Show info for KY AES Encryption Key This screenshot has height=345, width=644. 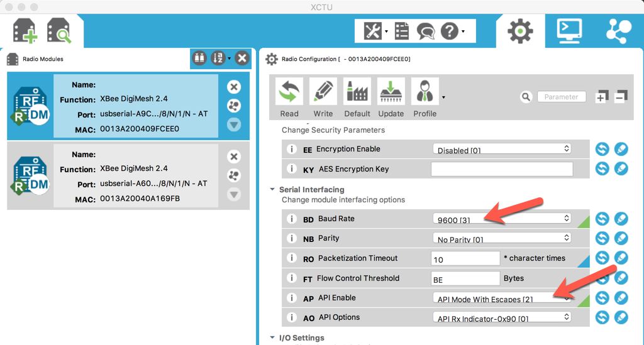292,168
